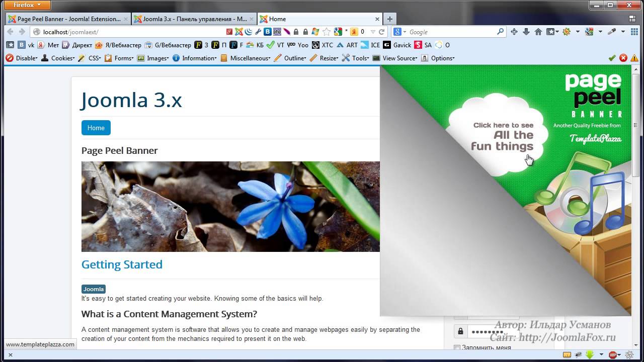Screen dimensions: 644x362
Task: Click the magnifier search icon in Google box
Action: [500, 32]
